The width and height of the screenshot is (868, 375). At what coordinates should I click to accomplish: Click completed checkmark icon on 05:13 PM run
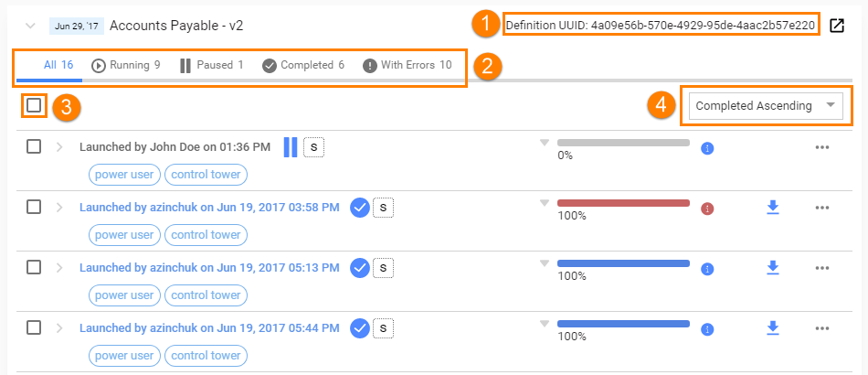[x=360, y=268]
